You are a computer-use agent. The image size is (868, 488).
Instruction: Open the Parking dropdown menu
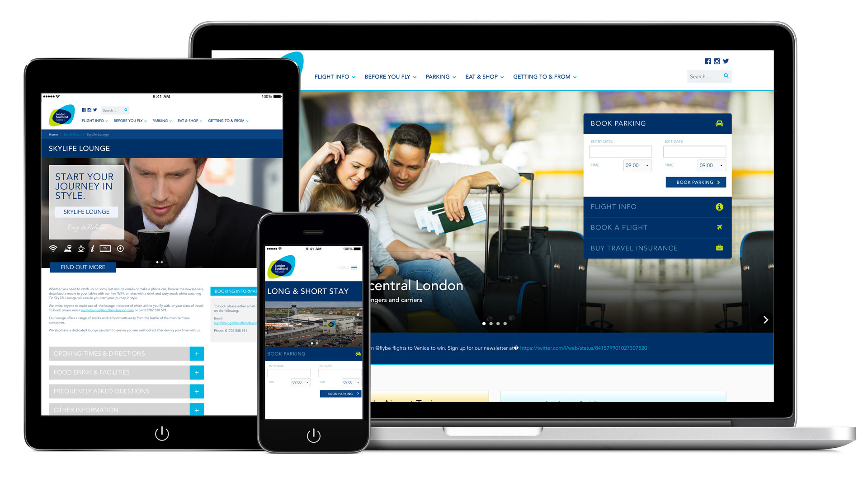tap(439, 76)
